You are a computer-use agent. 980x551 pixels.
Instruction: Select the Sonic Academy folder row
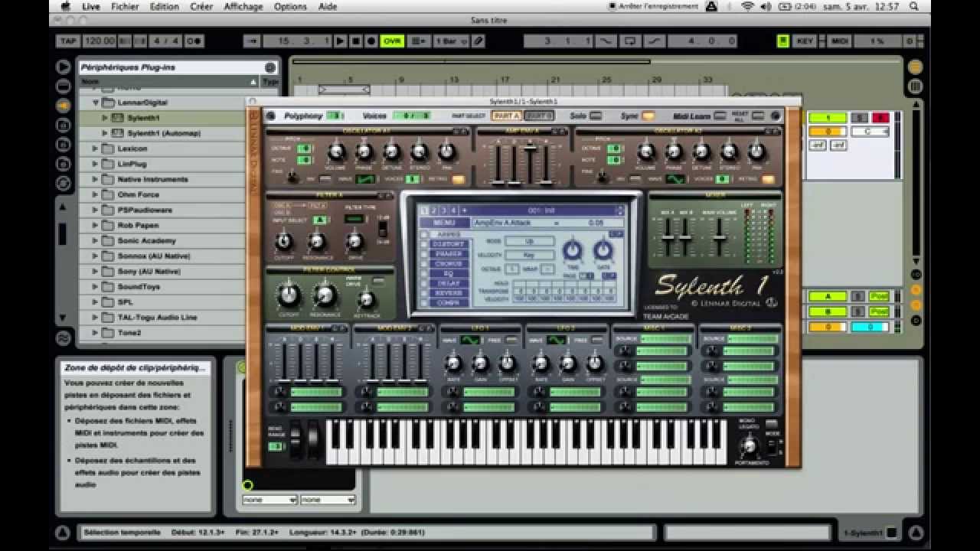coord(161,240)
